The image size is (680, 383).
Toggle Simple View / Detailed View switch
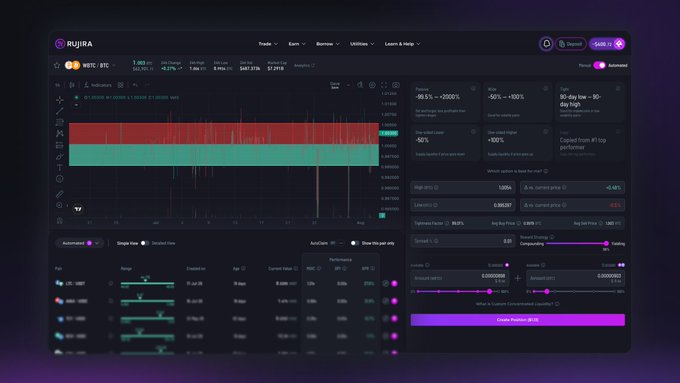[x=145, y=243]
